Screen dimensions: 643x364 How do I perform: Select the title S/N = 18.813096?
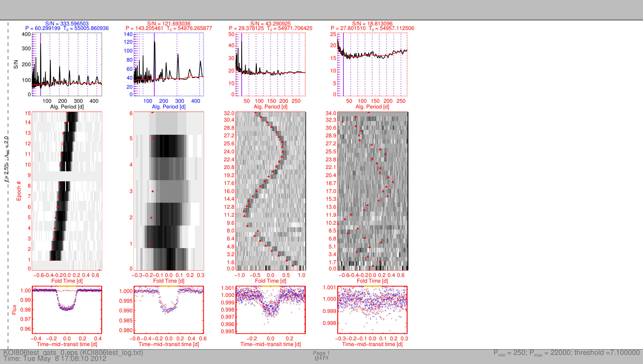point(372,24)
